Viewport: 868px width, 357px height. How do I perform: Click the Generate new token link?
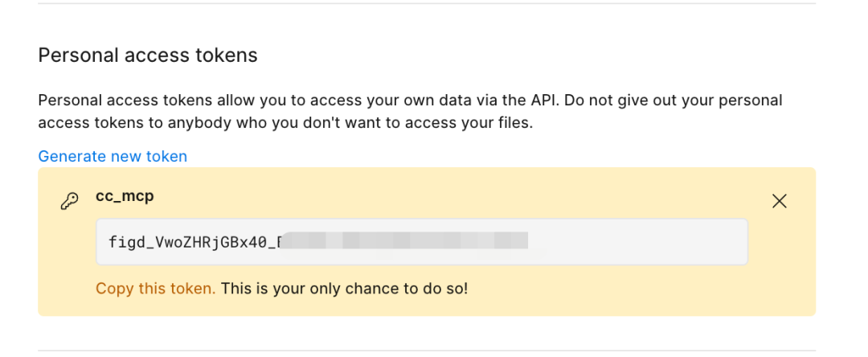(113, 156)
